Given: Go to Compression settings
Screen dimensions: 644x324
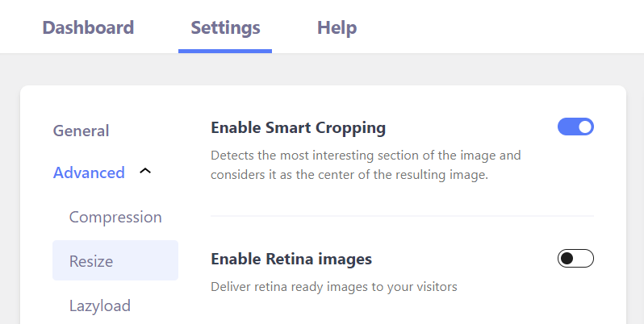Looking at the screenshot, I should coord(115,217).
